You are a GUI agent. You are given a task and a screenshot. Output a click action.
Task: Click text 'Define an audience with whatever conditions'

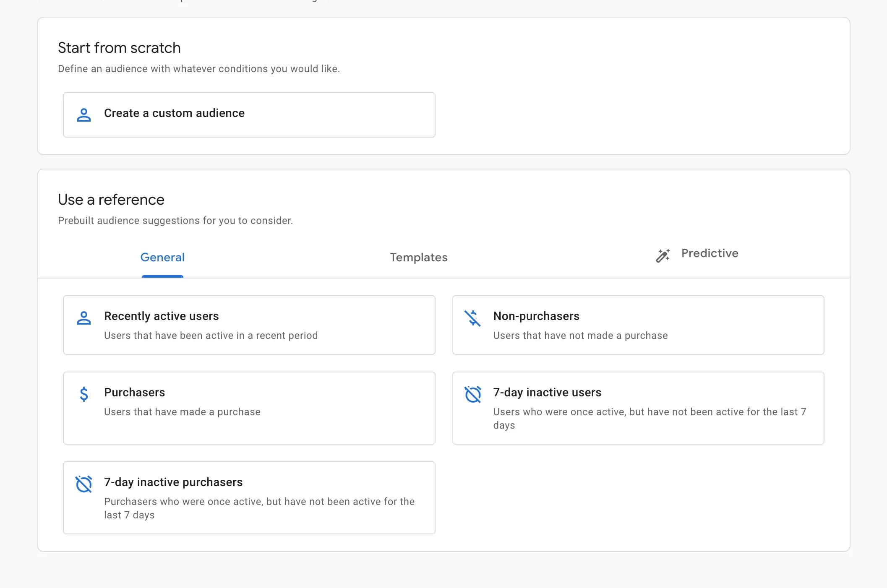click(163, 69)
